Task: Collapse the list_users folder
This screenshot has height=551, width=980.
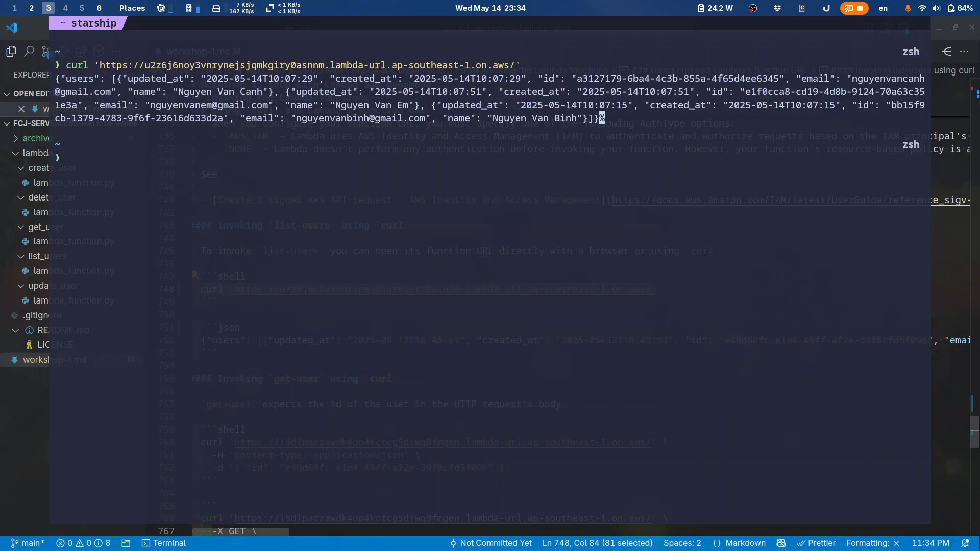Action: [21, 256]
